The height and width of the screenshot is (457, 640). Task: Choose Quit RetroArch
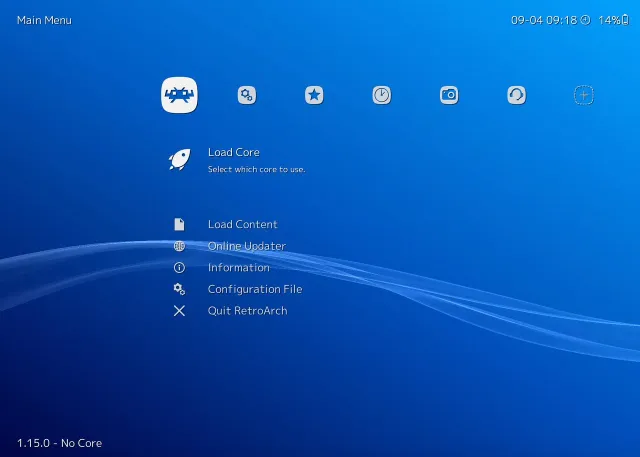[247, 311]
